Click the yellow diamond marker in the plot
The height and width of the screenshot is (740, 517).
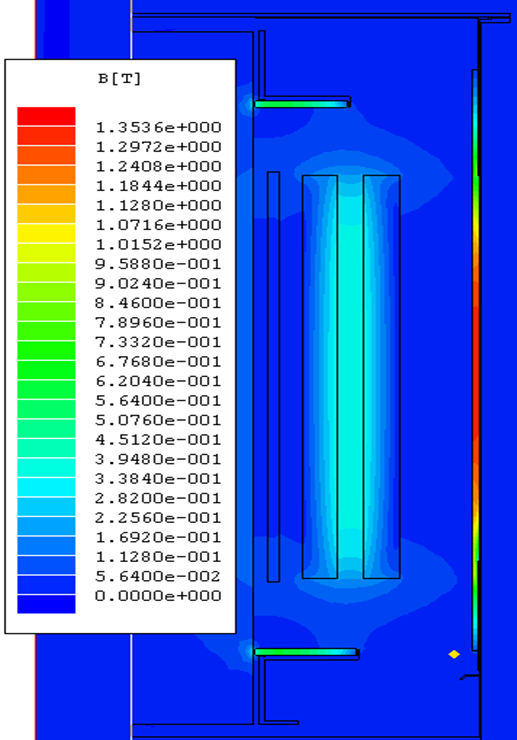[x=454, y=654]
